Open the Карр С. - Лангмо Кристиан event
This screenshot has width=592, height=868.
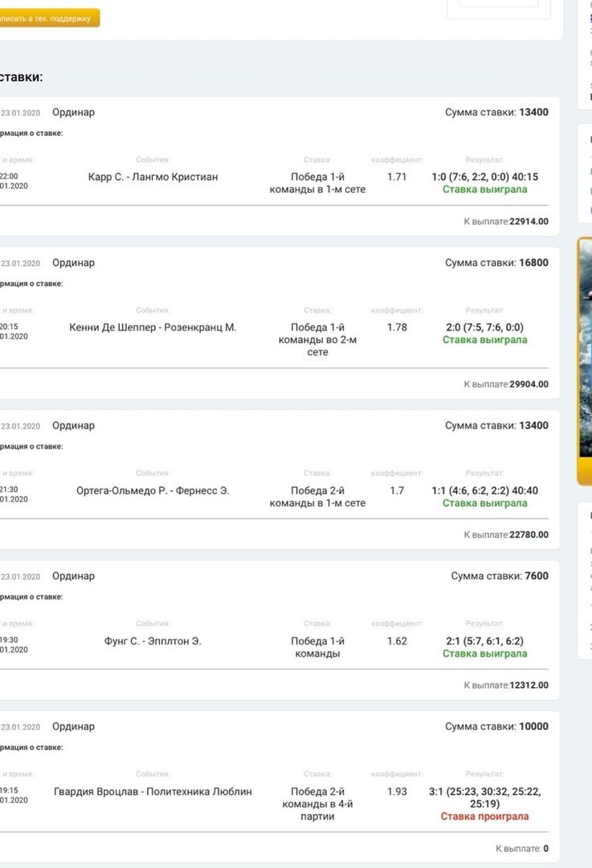point(153,177)
